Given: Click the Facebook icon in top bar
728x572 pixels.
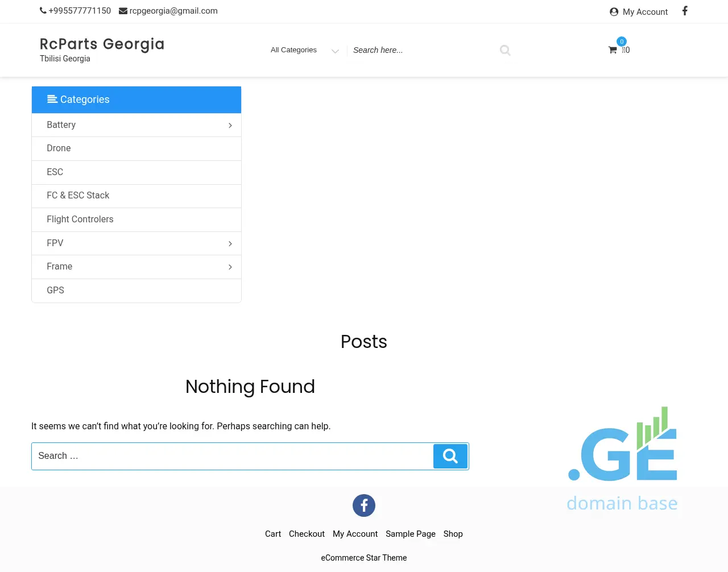Looking at the screenshot, I should 685,11.
